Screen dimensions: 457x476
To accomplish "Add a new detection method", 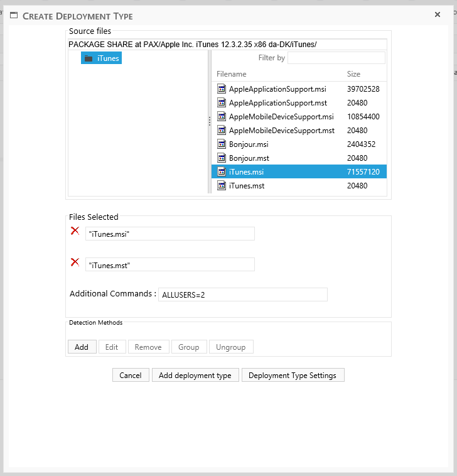I will pyautogui.click(x=82, y=347).
